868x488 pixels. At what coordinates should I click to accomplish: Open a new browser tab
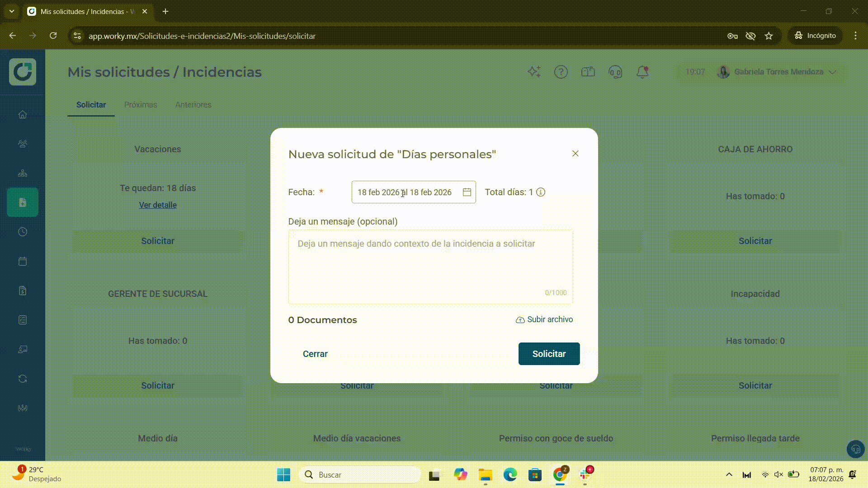tap(165, 11)
